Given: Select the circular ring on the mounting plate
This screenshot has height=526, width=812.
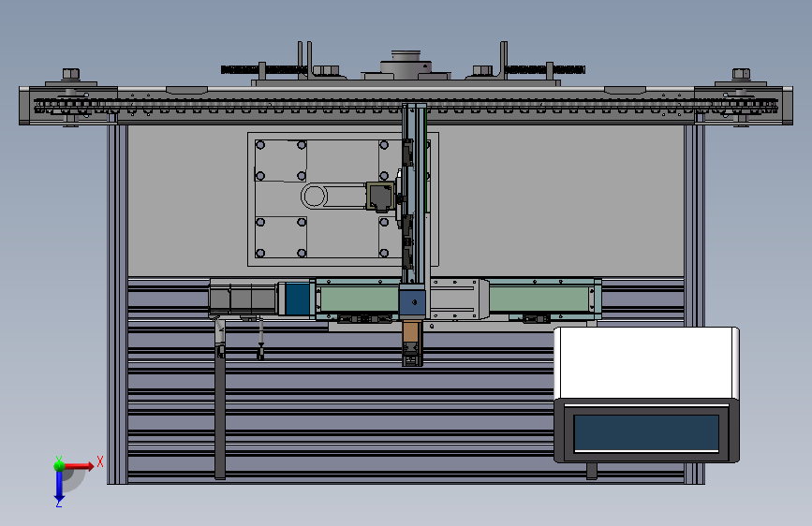Looking at the screenshot, I should (314, 197).
